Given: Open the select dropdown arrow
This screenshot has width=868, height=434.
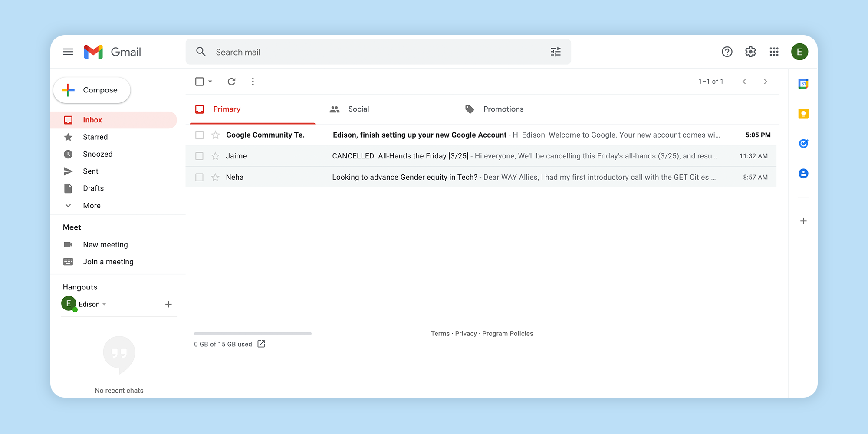Looking at the screenshot, I should tap(210, 82).
